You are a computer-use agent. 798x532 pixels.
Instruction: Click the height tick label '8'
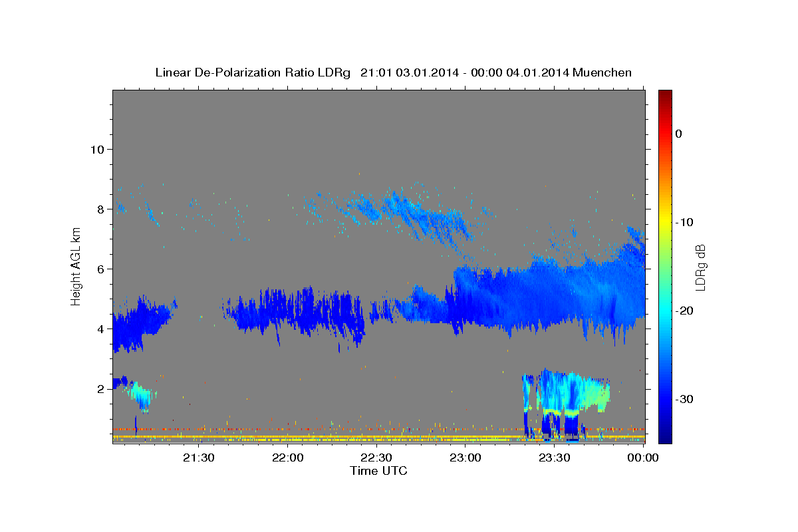100,209
